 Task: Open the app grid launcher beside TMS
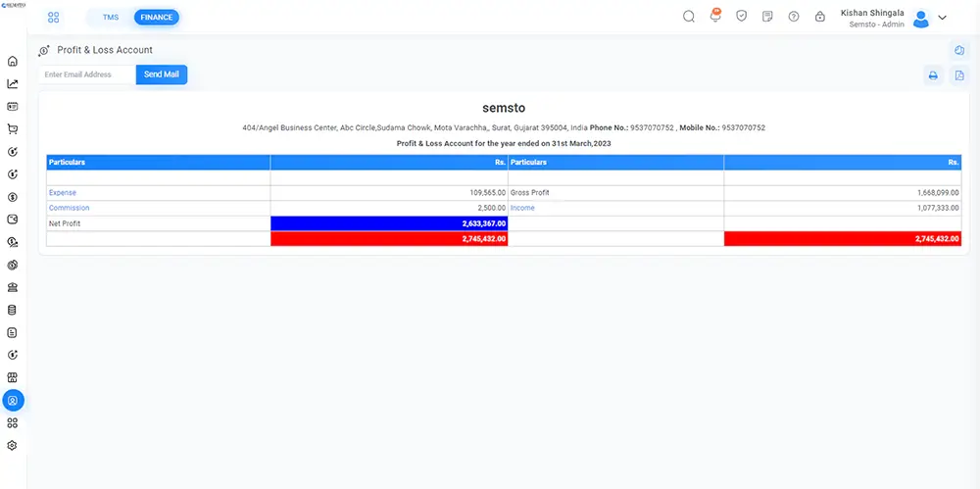(53, 18)
